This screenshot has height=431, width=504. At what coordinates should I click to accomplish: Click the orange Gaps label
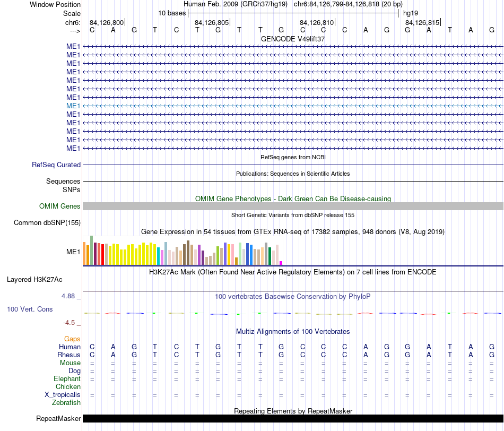tap(72, 339)
